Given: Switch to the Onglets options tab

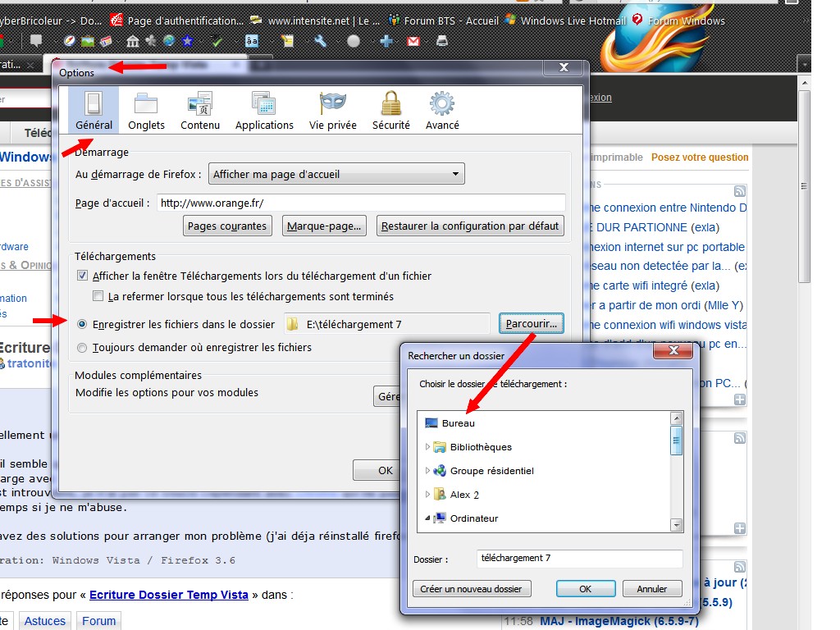Looking at the screenshot, I should tap(146, 110).
